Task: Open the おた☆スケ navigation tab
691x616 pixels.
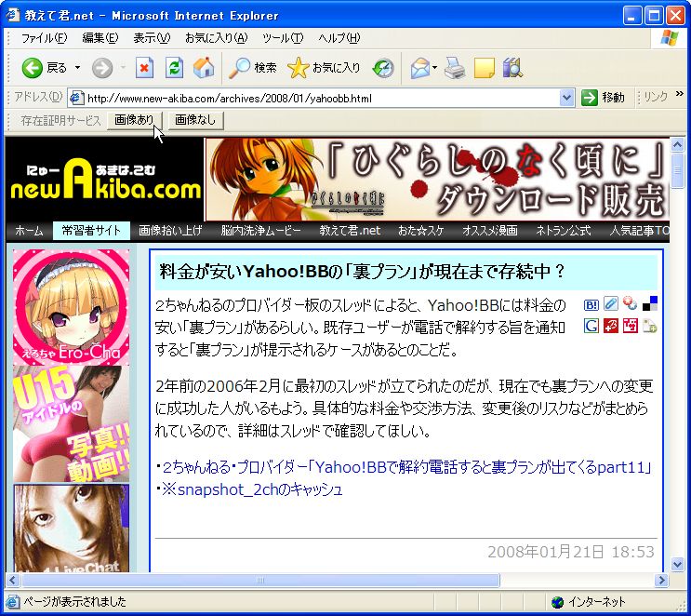Action: pyautogui.click(x=421, y=231)
